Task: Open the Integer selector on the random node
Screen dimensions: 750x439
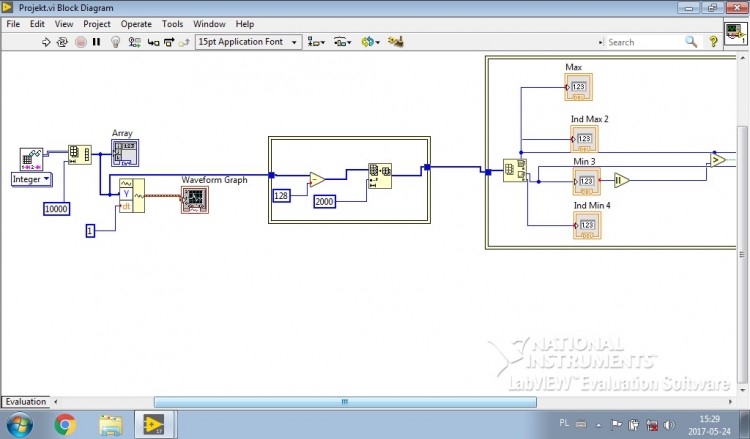Action: tap(32, 179)
